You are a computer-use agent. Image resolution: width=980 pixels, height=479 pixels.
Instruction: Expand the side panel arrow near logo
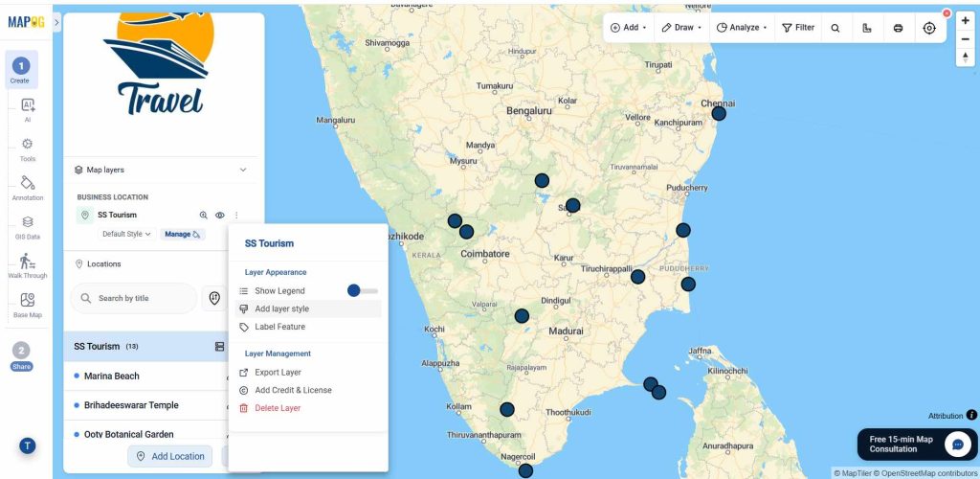(56, 22)
